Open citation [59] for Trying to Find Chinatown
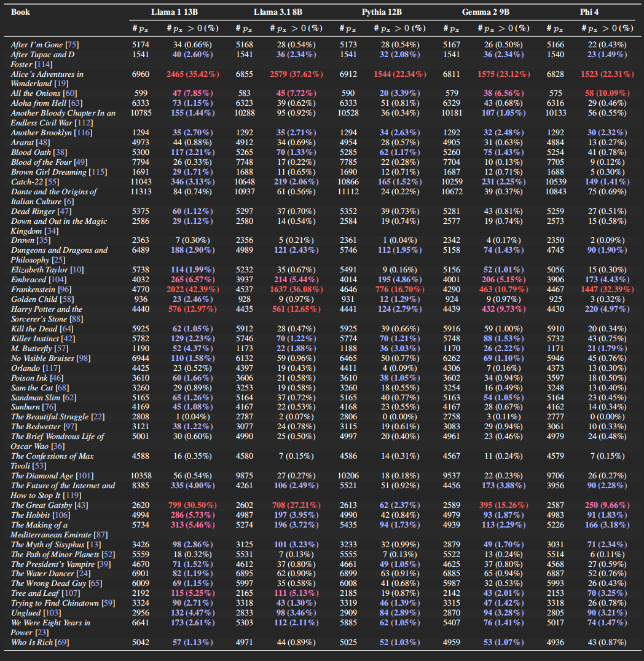The width and height of the screenshot is (644, 661). click(x=108, y=603)
